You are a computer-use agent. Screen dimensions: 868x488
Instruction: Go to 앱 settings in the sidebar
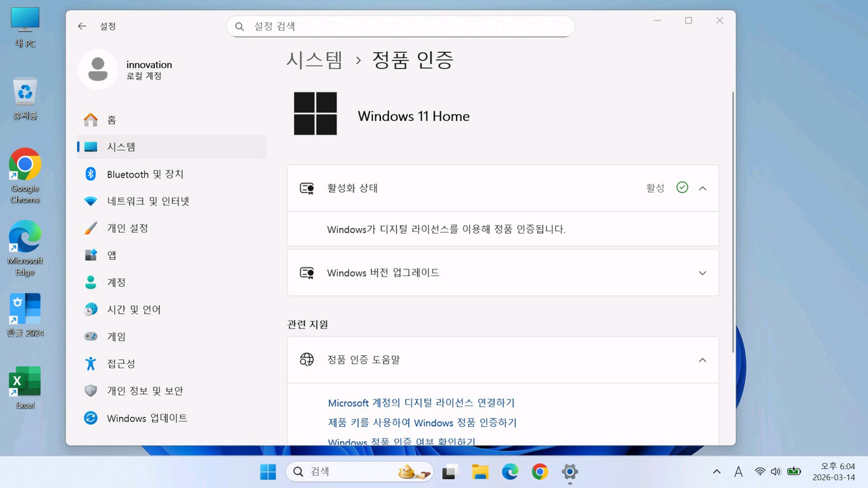(111, 255)
